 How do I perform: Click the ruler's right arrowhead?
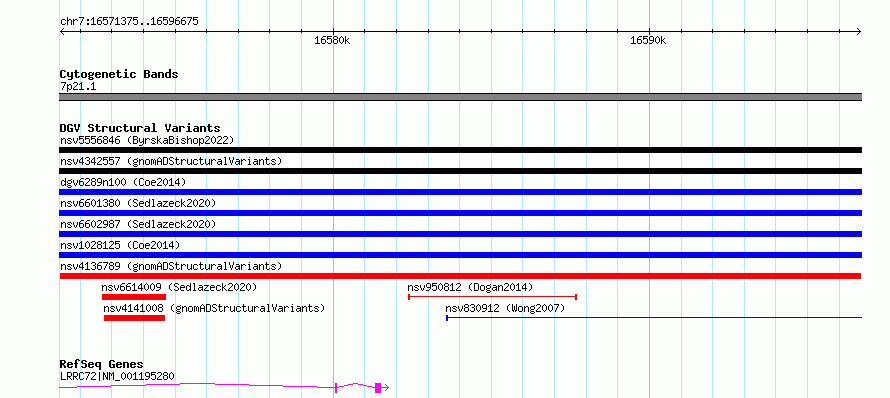(x=858, y=32)
